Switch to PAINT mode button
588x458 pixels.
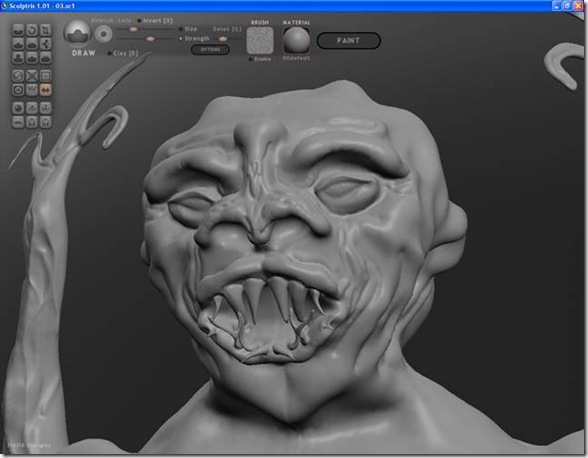point(349,41)
